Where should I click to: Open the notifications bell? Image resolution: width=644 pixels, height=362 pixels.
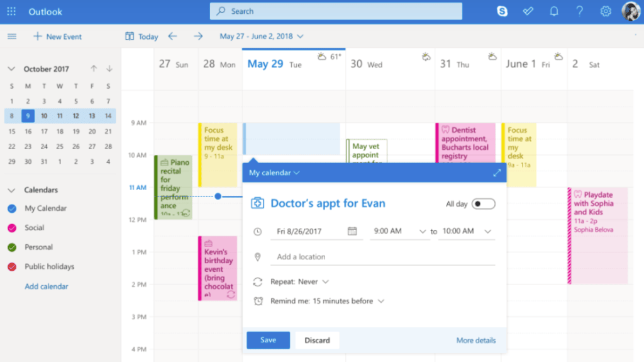click(554, 11)
